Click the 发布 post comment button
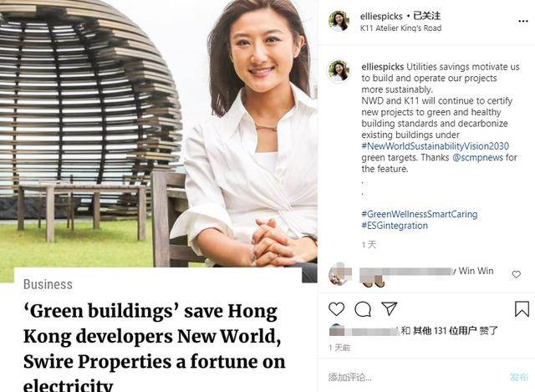Screen dimensions: 535x392 (x=518, y=377)
